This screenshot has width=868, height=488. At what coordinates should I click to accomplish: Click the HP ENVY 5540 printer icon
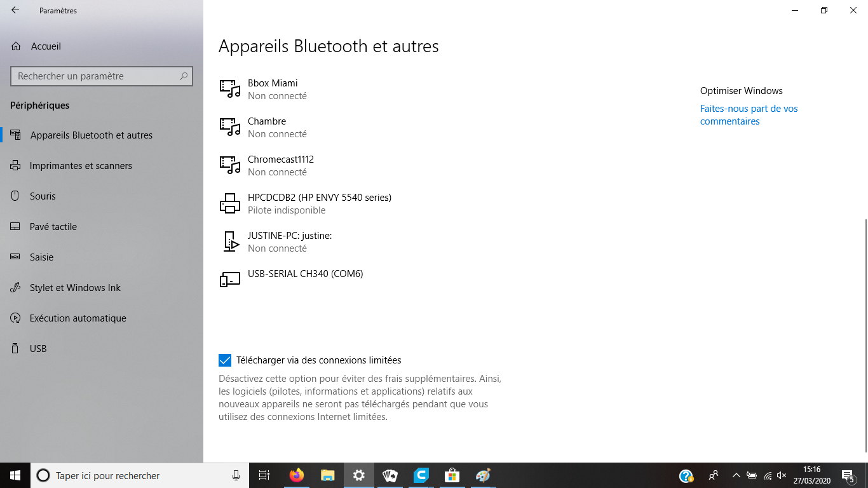point(230,203)
